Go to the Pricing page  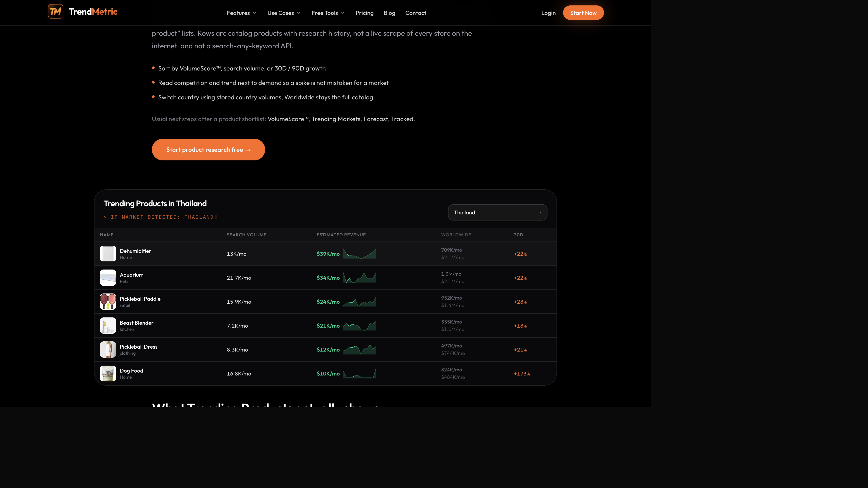tap(364, 13)
